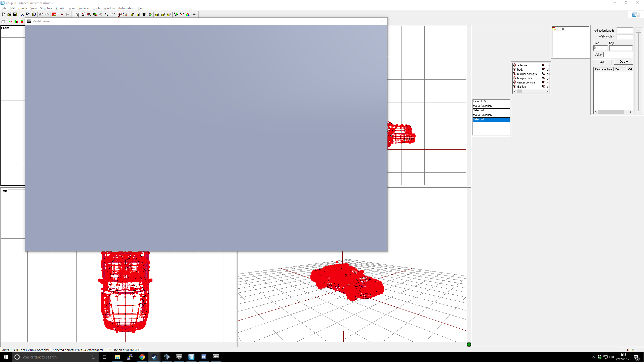
Task: Open the Automation menu
Action: pos(126,8)
